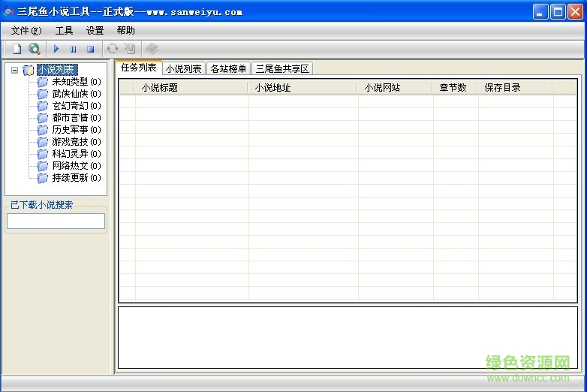Sort by the 保存目录 column header

point(515,88)
